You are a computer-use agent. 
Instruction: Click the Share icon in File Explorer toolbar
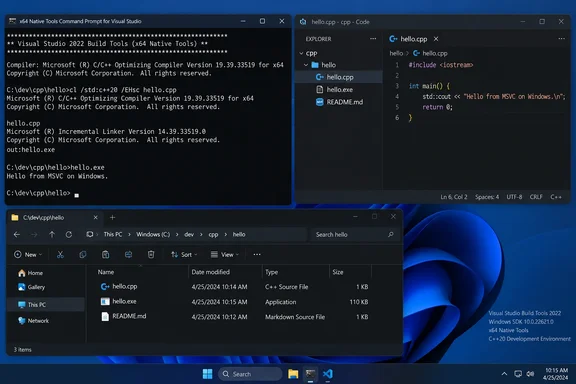point(128,254)
